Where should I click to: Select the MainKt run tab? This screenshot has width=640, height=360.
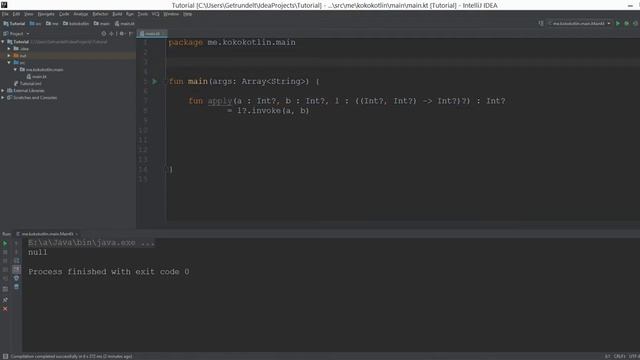(47, 234)
